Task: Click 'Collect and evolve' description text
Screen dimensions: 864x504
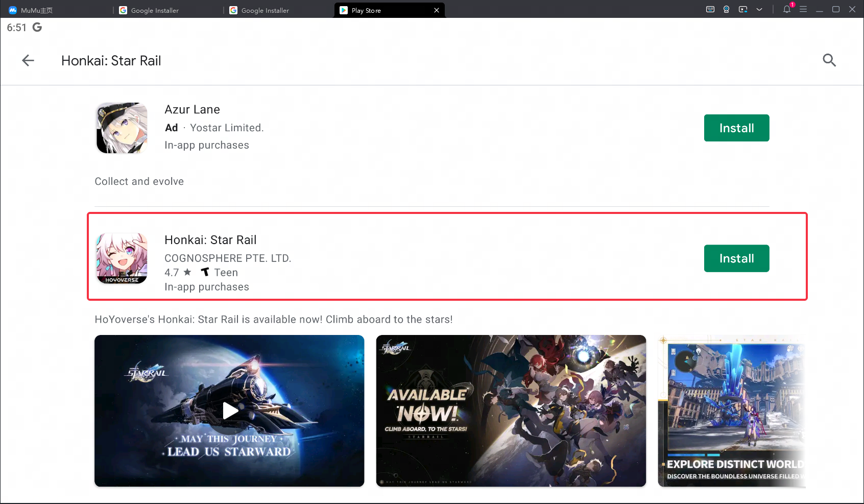Action: (x=139, y=181)
